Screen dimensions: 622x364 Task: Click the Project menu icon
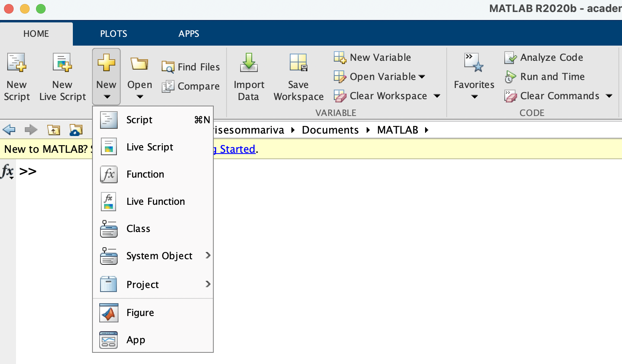108,284
